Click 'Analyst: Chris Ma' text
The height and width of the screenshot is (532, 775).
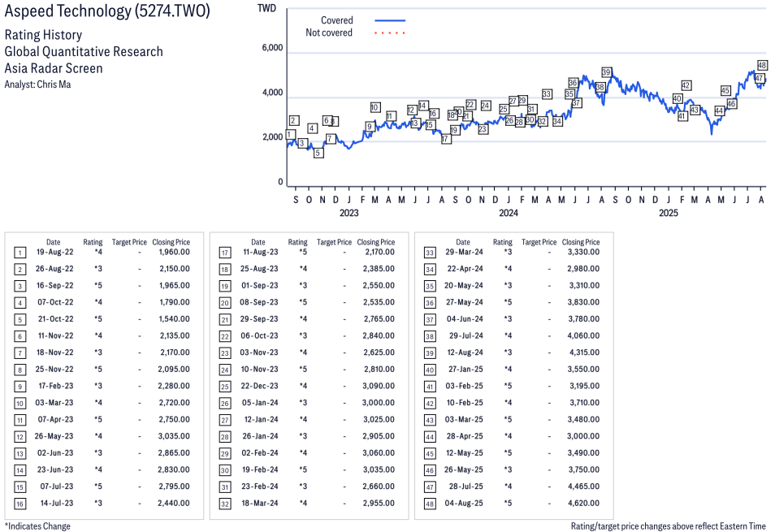pyautogui.click(x=37, y=84)
